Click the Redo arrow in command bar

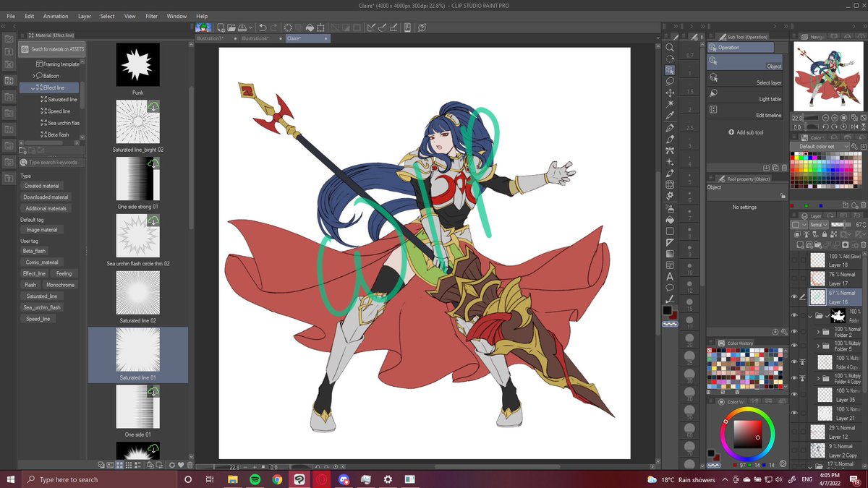point(274,28)
